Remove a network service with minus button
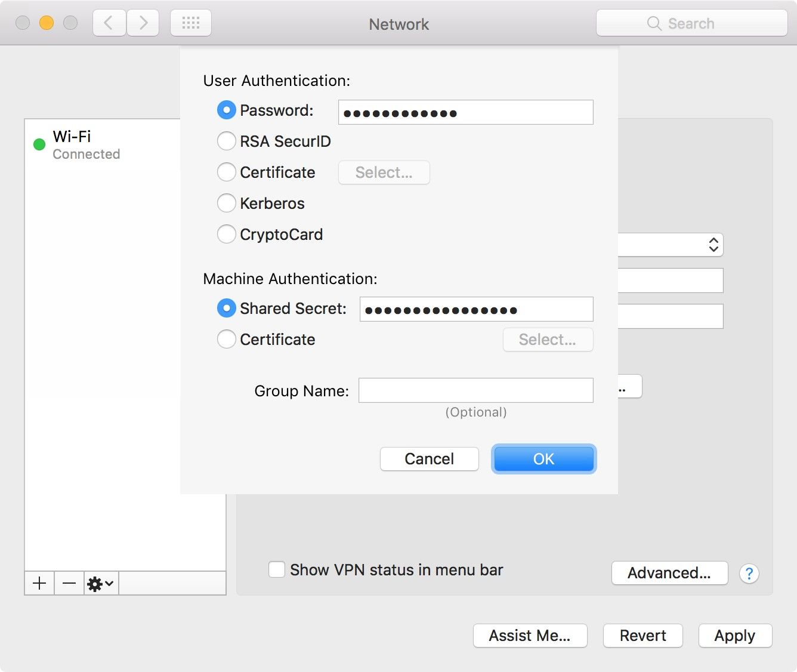 click(69, 583)
